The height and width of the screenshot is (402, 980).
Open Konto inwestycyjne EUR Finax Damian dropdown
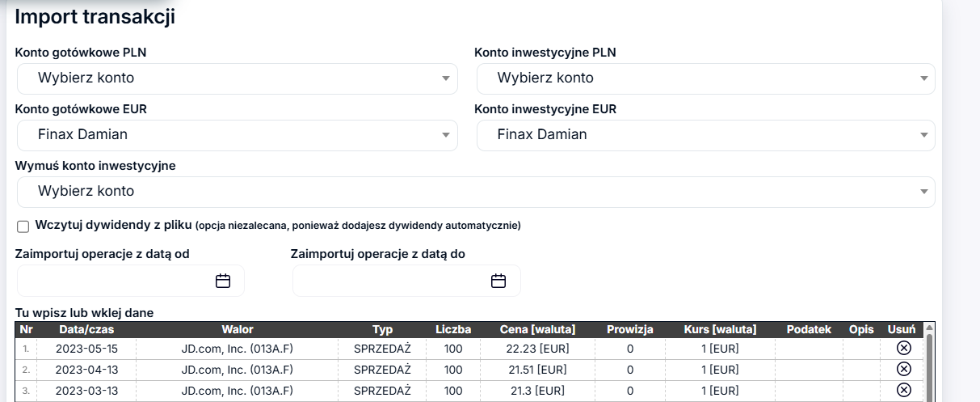pyautogui.click(x=705, y=135)
